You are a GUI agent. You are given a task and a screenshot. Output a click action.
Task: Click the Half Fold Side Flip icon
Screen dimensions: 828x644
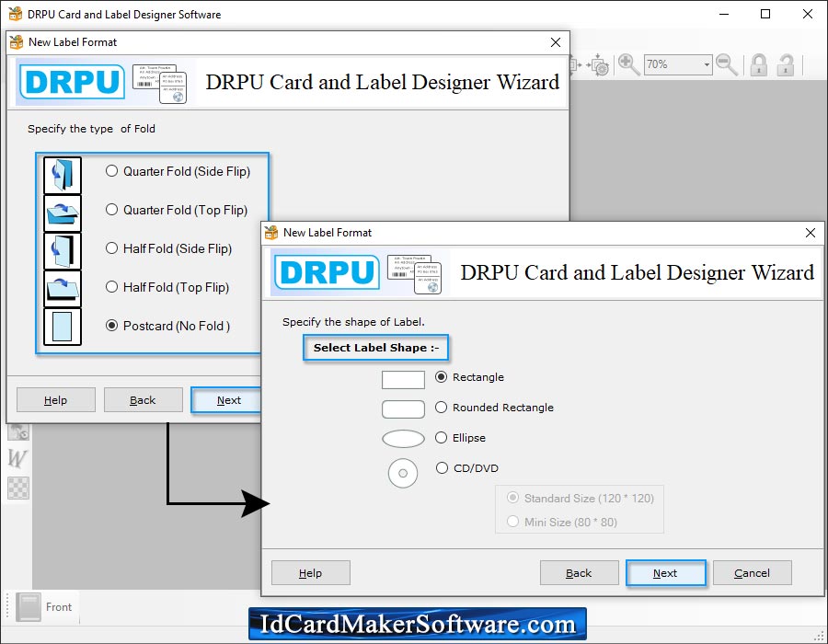tap(63, 251)
